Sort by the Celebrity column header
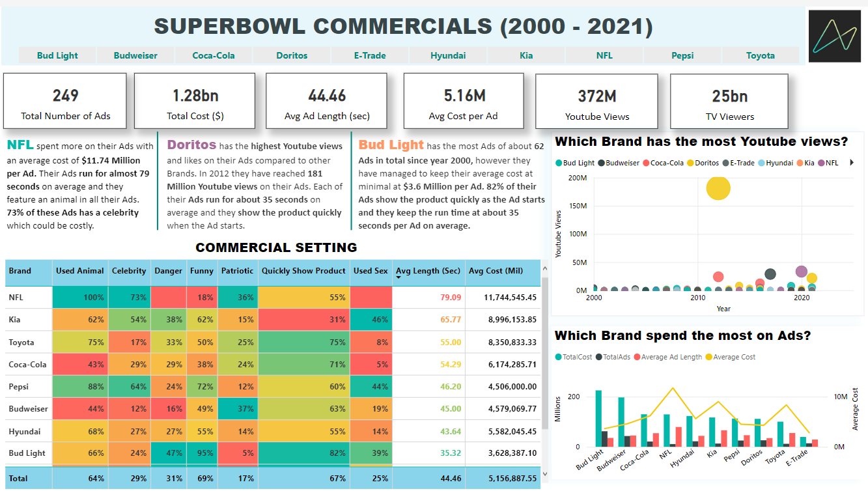This screenshot has width=868, height=491. 129,271
